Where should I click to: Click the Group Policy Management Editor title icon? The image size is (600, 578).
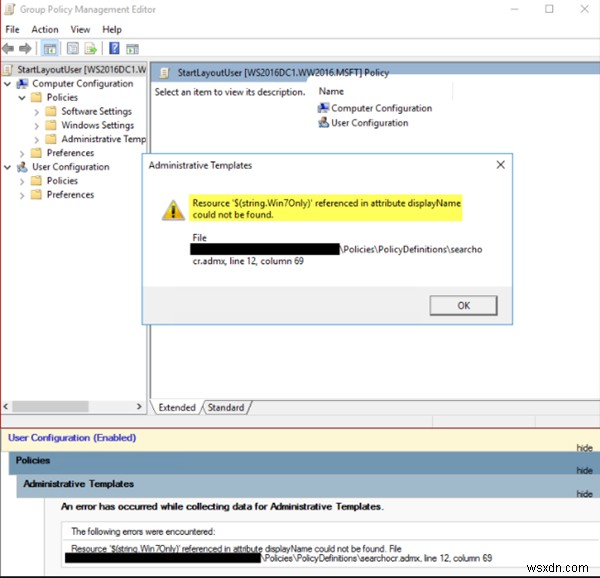(10, 9)
